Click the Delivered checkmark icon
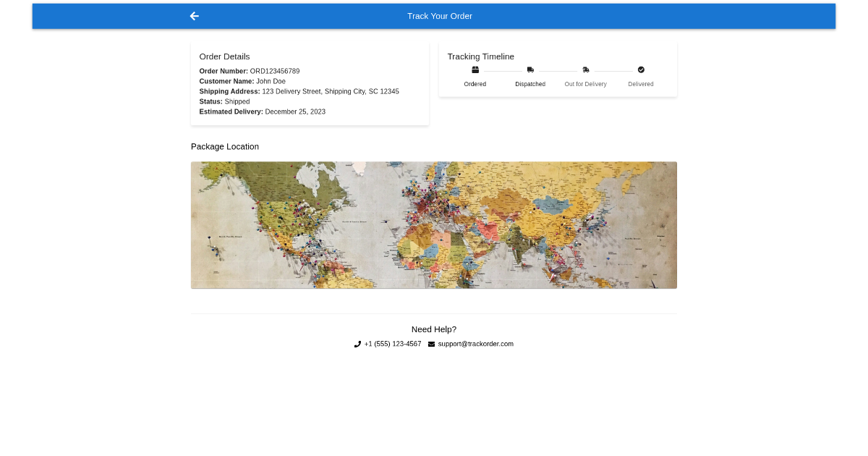 [641, 70]
